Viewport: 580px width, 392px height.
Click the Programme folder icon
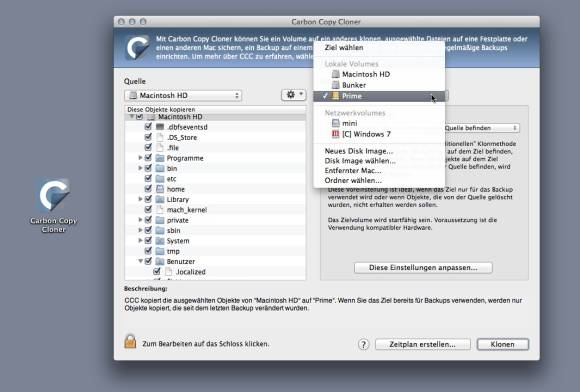tap(160, 158)
